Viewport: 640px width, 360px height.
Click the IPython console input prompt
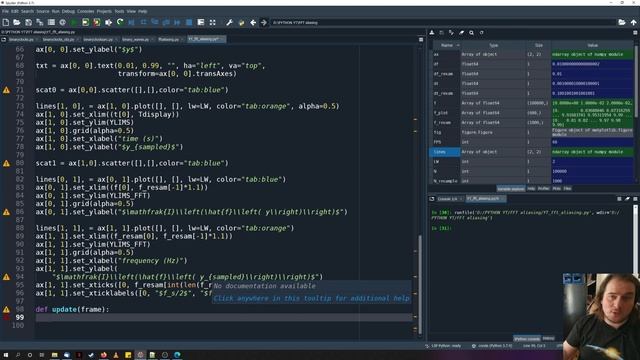click(x=442, y=228)
